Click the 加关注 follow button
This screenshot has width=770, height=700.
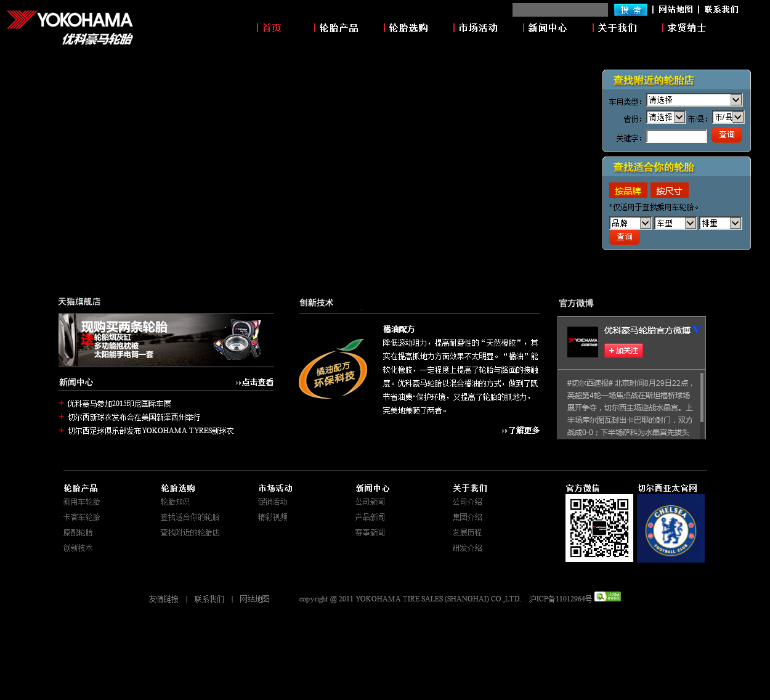click(623, 351)
